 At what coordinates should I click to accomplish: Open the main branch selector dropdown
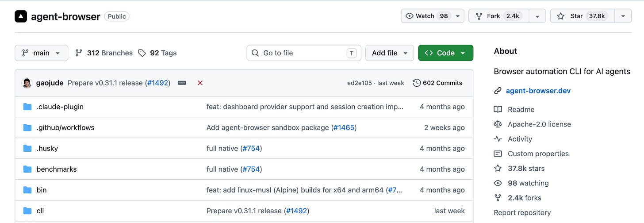point(42,53)
